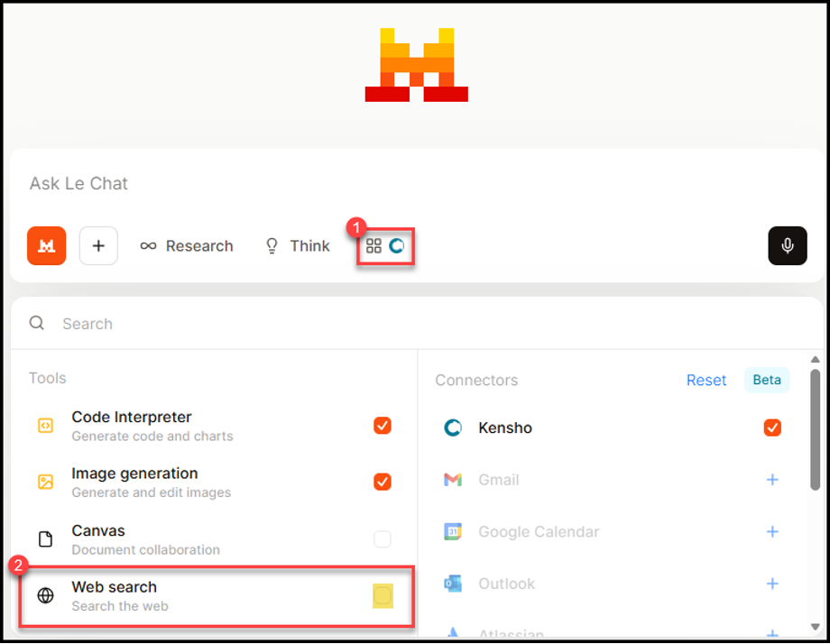This screenshot has height=644, width=830.
Task: Click the Canvas document icon
Action: [x=47, y=538]
